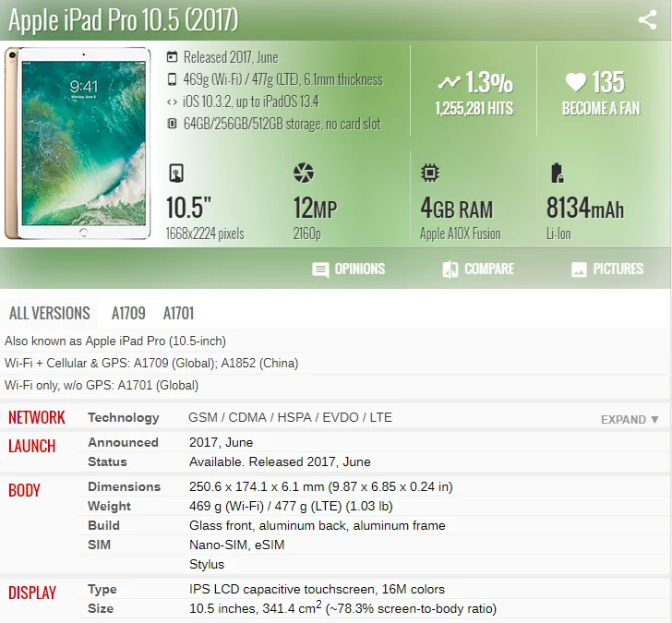Click the calendar release date icon
Viewport: 672px width, 623px height.
172,57
